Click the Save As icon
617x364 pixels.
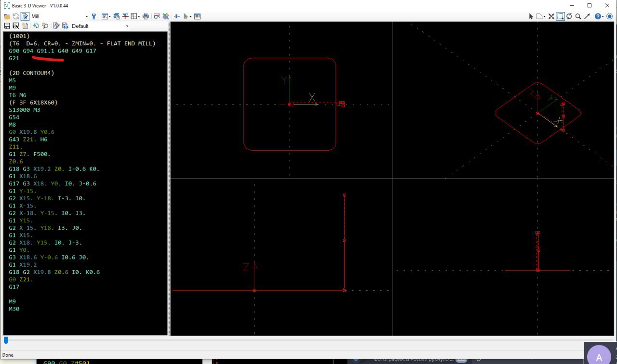point(16,26)
